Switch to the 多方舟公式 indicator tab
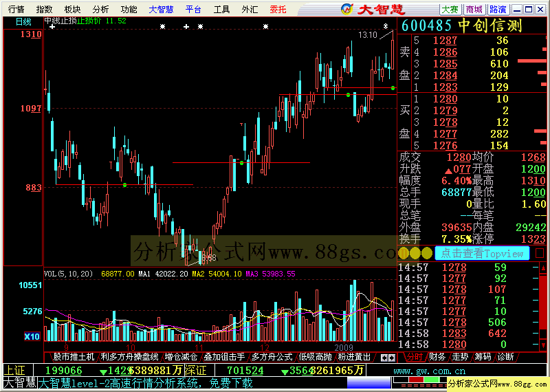This screenshot has height=392, width=550. pos(272,357)
